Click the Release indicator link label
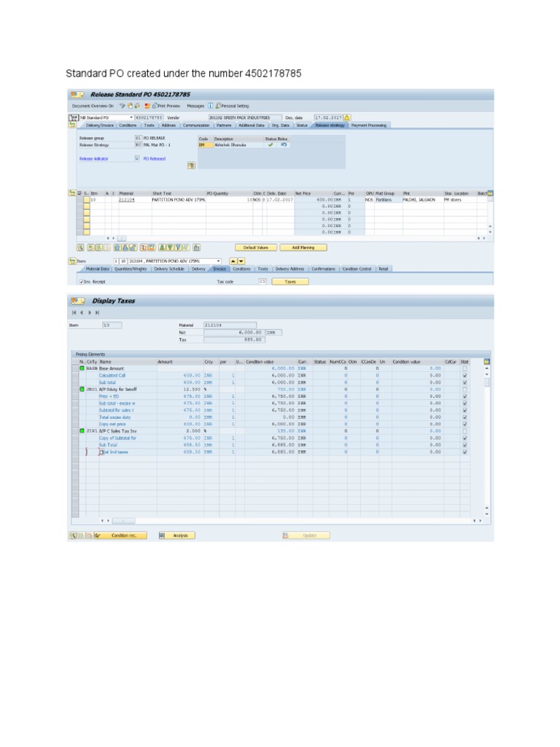Viewport: 560px width, 747px height. [x=94, y=158]
